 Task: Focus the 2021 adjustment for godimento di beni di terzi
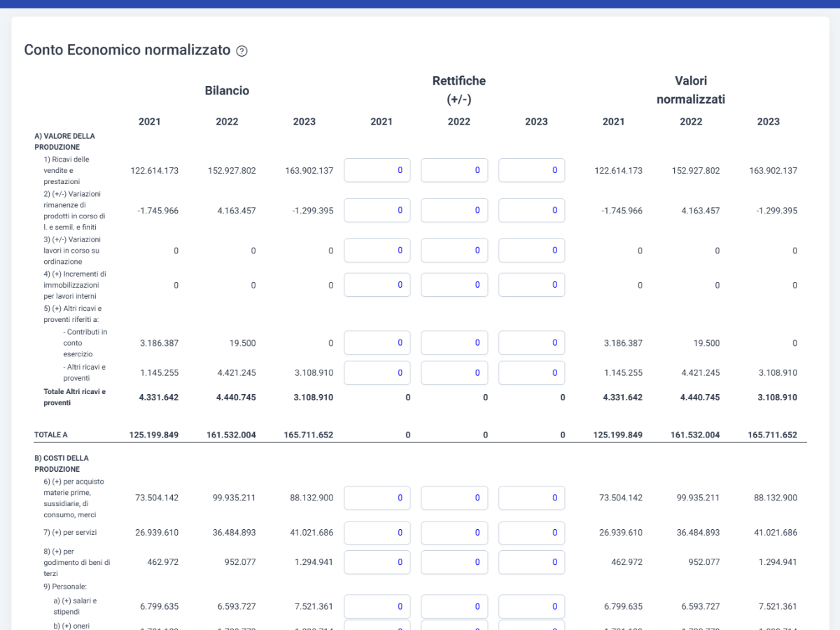coord(377,562)
